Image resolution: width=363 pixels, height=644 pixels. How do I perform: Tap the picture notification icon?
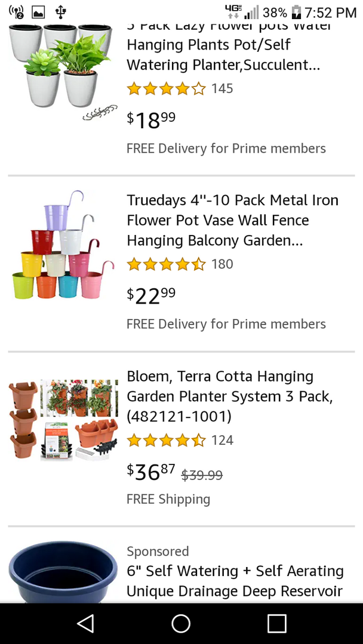[x=38, y=12]
